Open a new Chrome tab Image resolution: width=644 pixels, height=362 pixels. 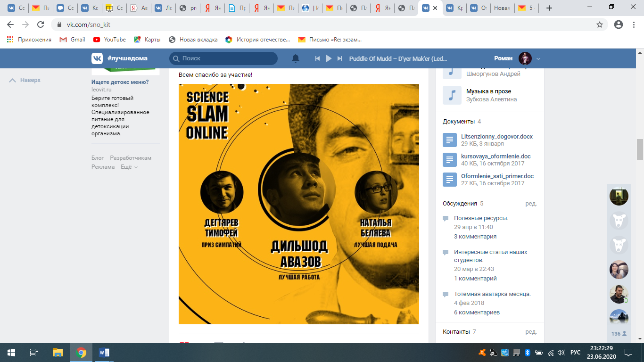[549, 8]
